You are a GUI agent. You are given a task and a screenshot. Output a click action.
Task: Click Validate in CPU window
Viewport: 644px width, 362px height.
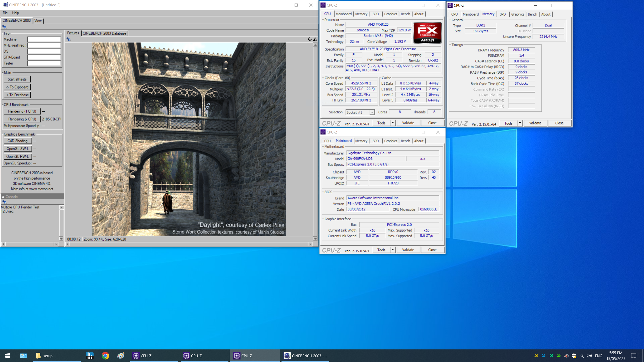pos(408,123)
